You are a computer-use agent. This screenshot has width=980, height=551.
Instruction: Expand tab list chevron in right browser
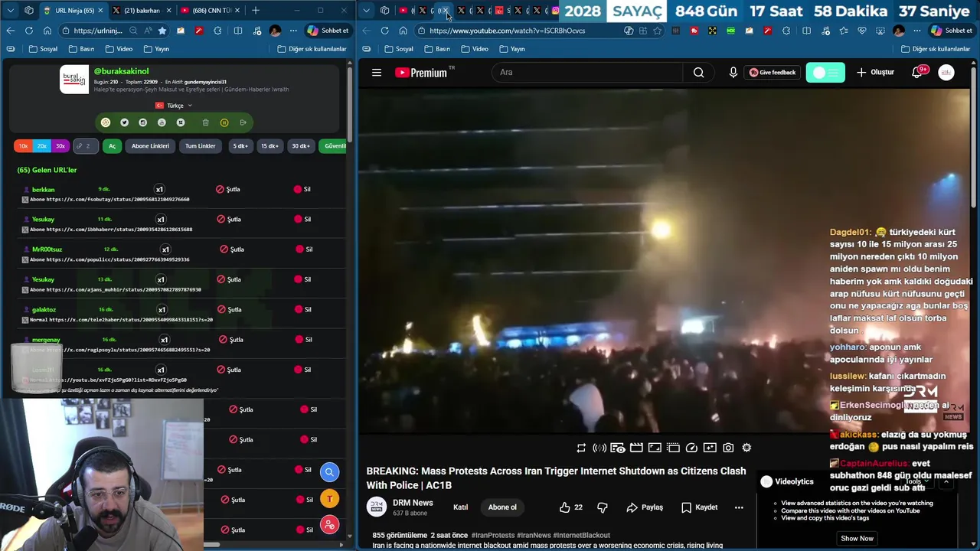click(x=367, y=11)
